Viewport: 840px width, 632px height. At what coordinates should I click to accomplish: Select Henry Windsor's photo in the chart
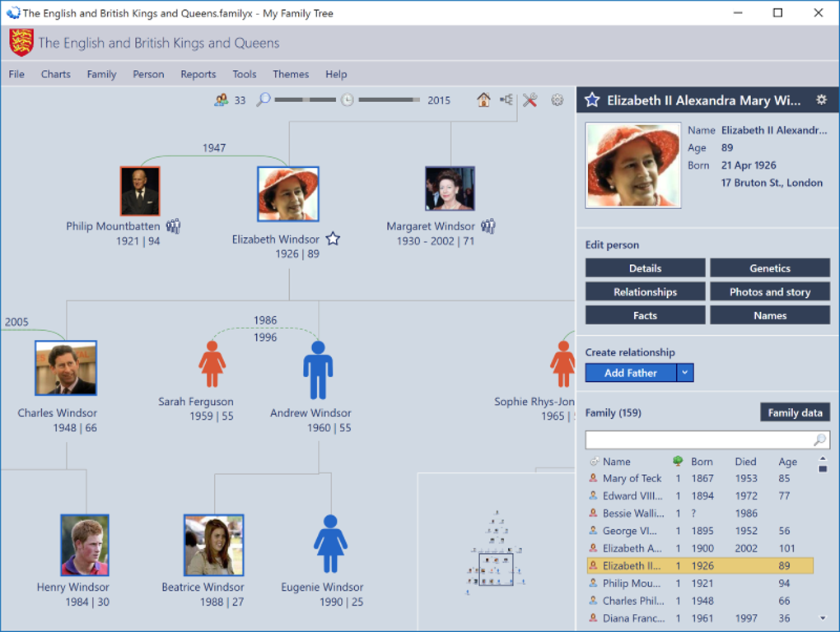pyautogui.click(x=85, y=546)
